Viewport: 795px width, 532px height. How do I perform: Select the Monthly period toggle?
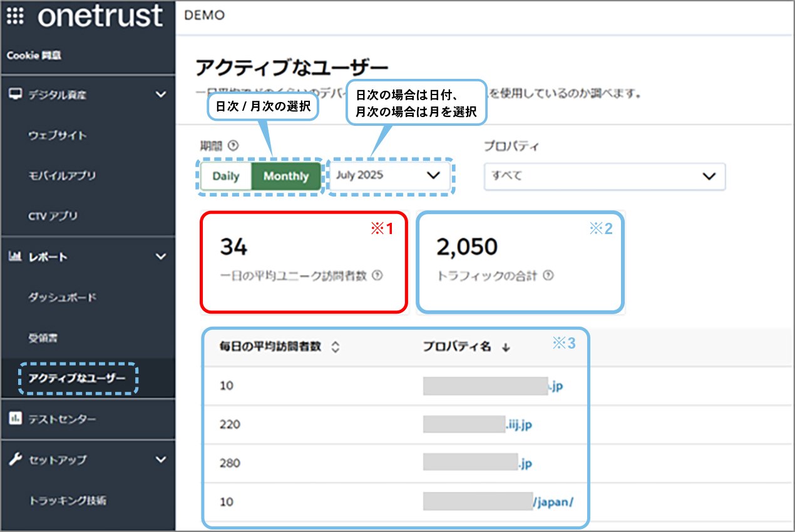coord(285,176)
